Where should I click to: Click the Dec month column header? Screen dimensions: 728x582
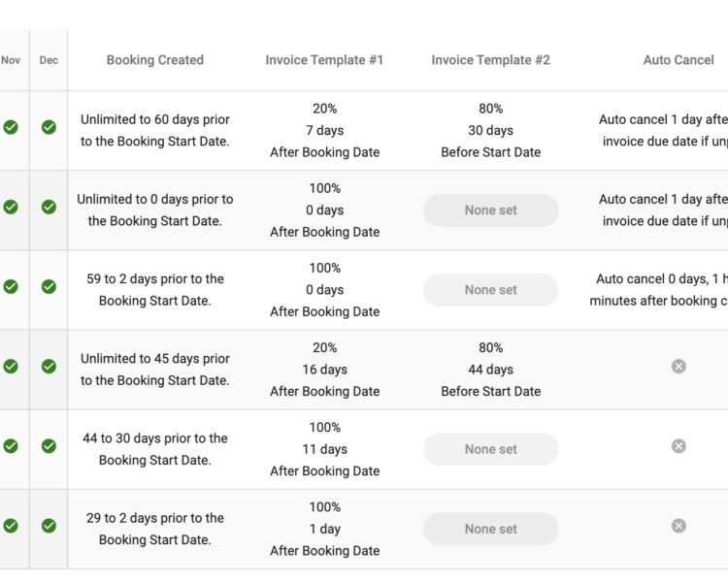coord(49,60)
